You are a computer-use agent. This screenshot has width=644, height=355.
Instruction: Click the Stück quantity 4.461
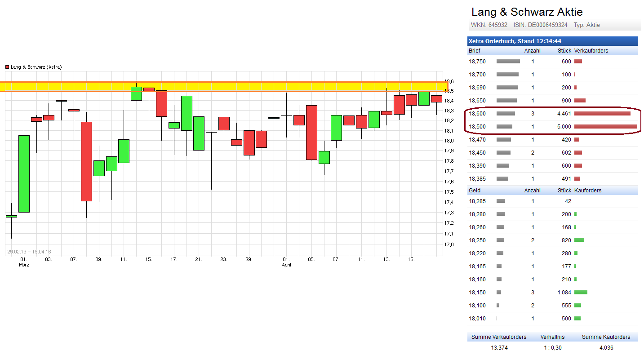pos(564,114)
